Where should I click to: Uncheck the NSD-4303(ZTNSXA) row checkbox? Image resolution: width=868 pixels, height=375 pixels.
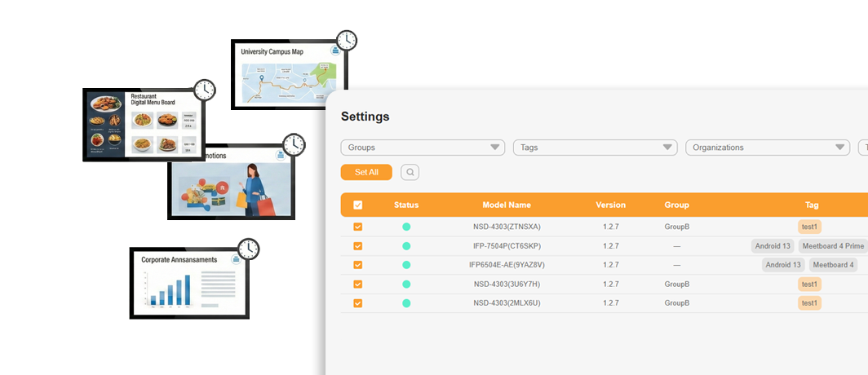coord(357,227)
